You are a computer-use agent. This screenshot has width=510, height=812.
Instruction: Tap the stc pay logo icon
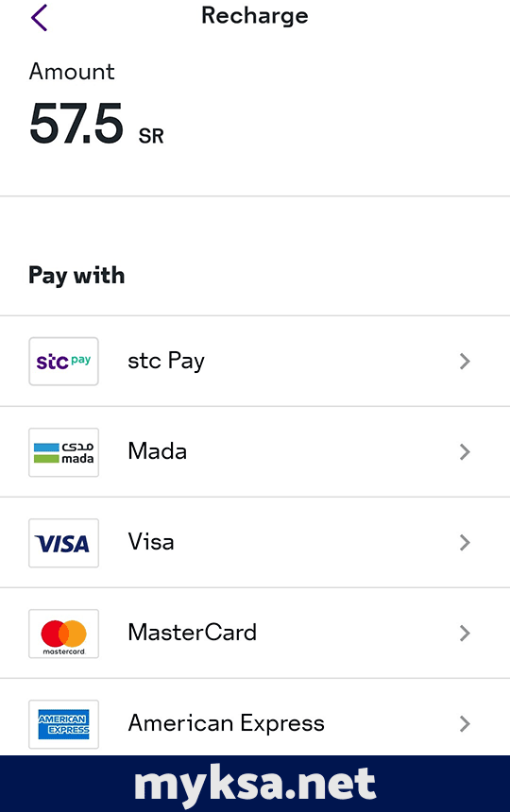tap(63, 361)
